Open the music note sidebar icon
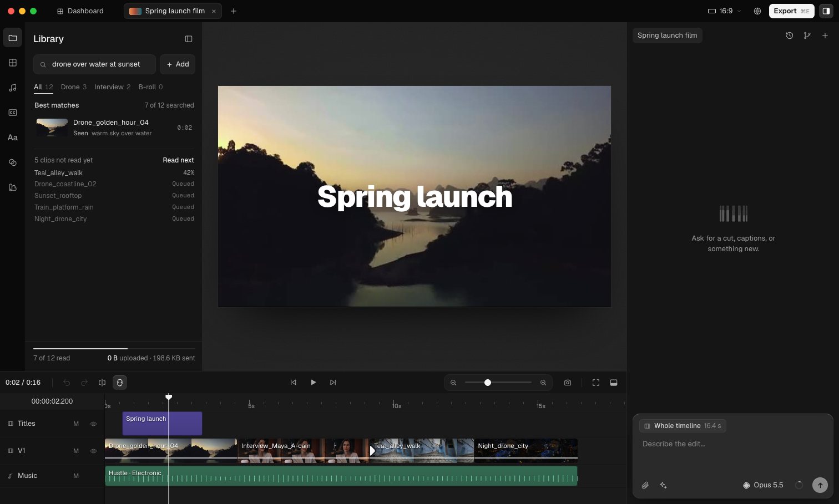The width and height of the screenshot is (839, 504). coord(13,88)
